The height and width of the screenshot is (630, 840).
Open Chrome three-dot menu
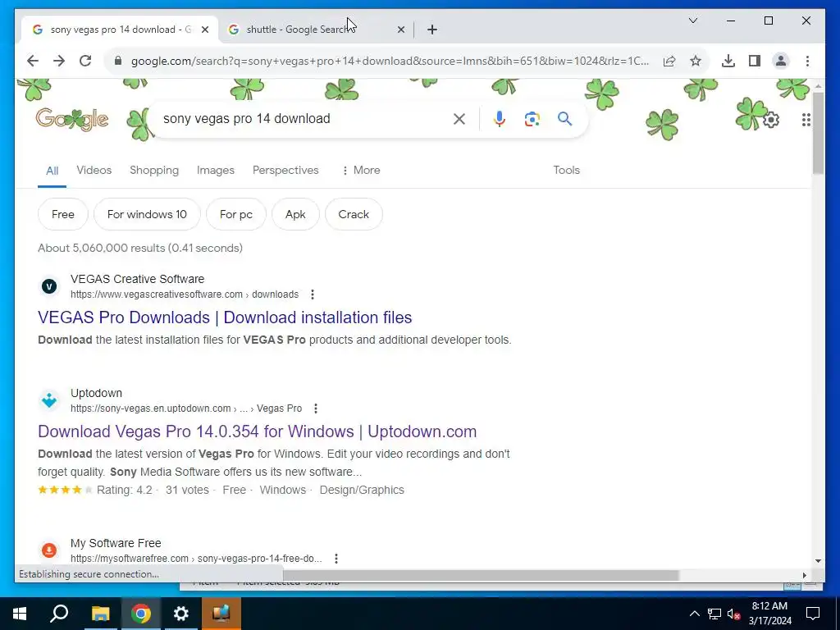tap(807, 61)
